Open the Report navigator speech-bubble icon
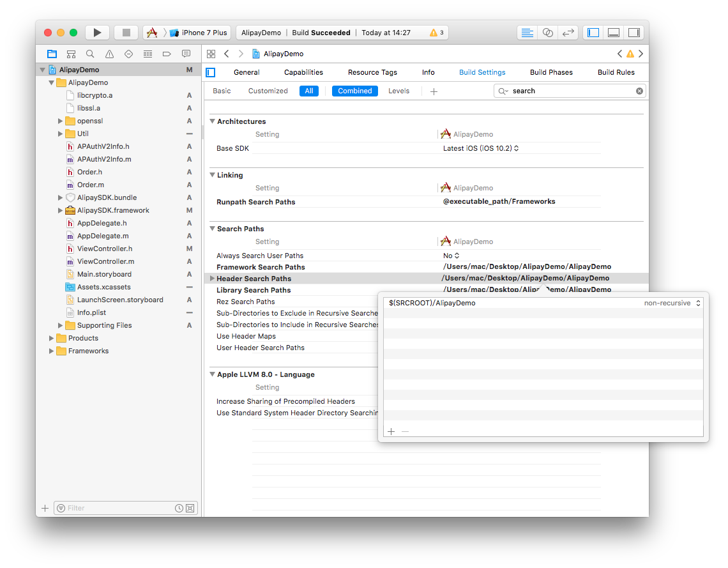The image size is (728, 568). point(186,54)
